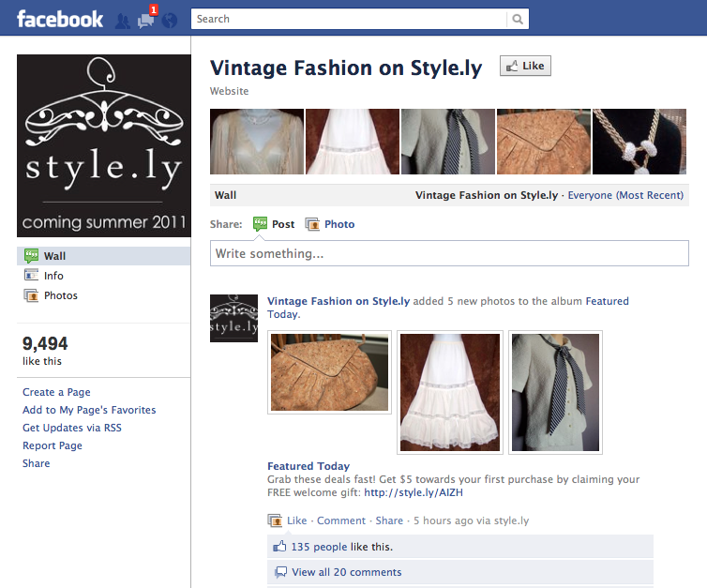Viewport: 707px width, 588px height.
Task: Open the cork clutch header thumbnail
Action: 544,142
